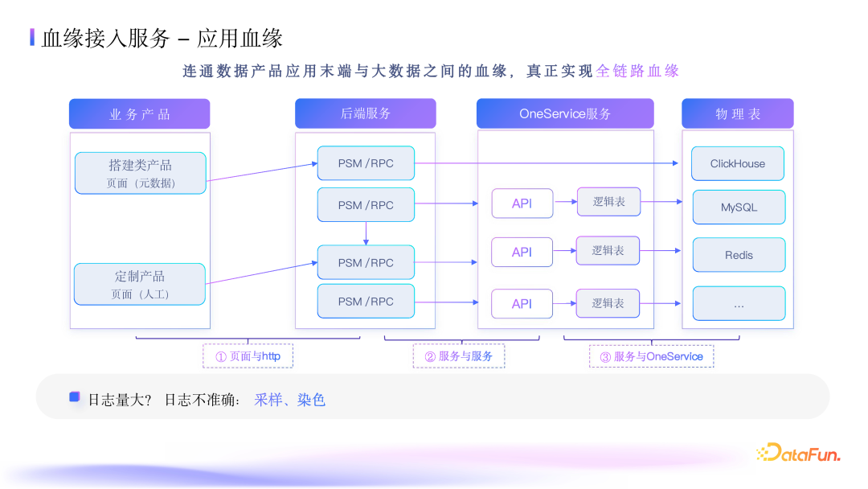Select the 物理表 column header
The width and height of the screenshot is (868, 489).
(737, 114)
